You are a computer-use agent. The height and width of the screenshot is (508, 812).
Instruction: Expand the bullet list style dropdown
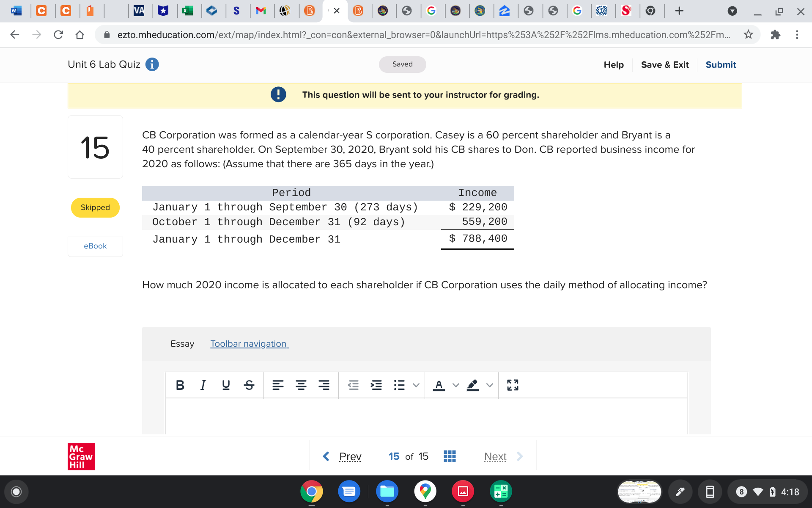coord(416,385)
